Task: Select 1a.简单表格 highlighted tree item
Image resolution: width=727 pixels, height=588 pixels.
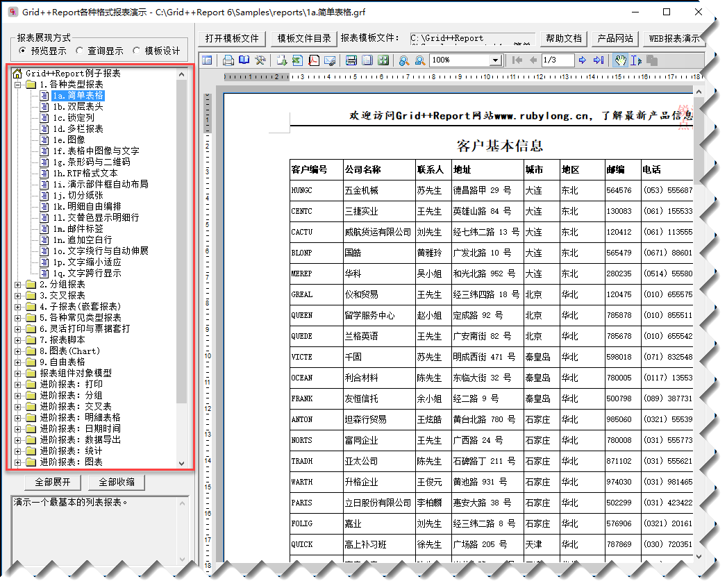Action: 78,96
